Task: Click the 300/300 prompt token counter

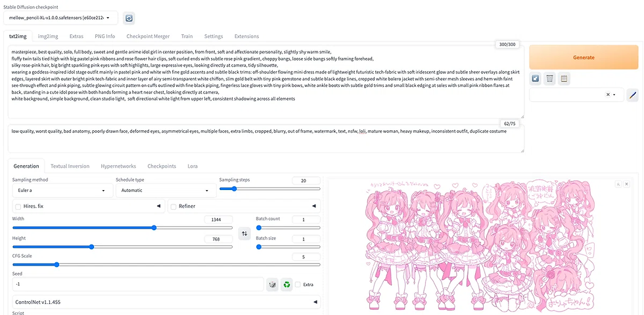Action: coord(507,45)
